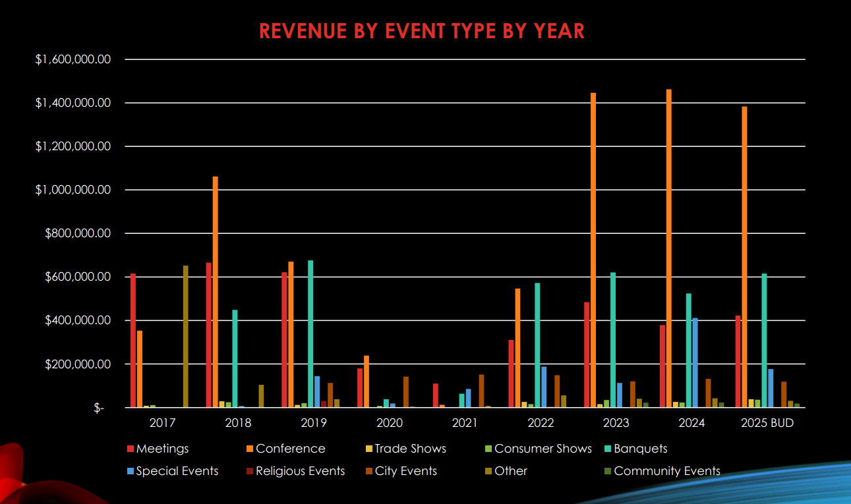Select the City Events legend text
Image resolution: width=851 pixels, height=504 pixels.
(405, 471)
